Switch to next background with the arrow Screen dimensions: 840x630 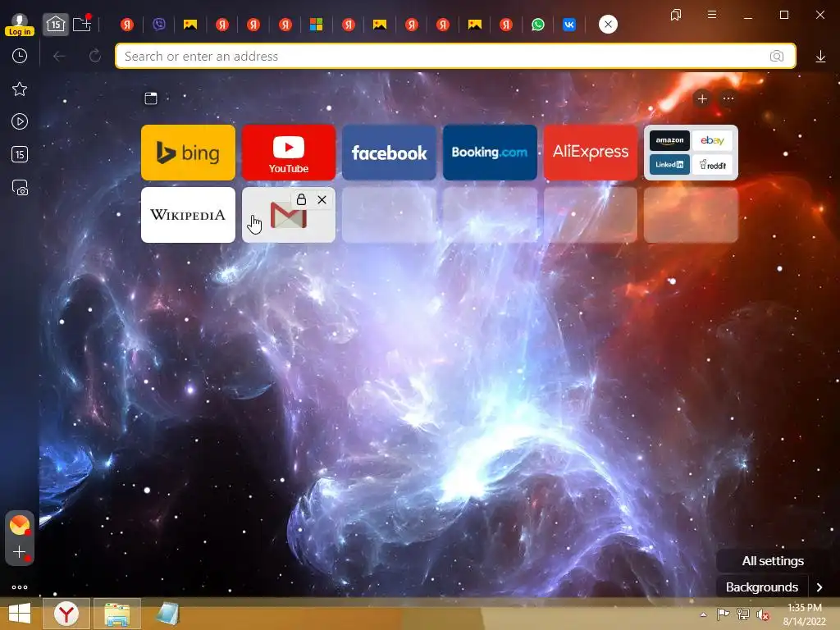tap(819, 587)
